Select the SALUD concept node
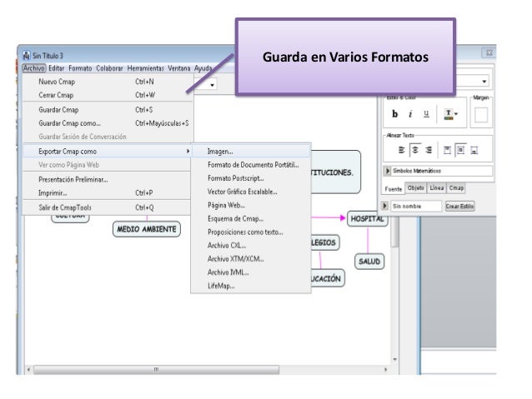This screenshot has width=532, height=399. [x=369, y=262]
